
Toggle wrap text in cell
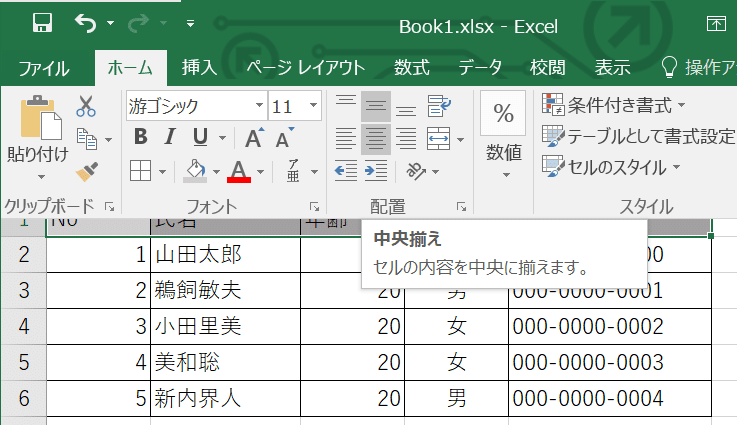pyautogui.click(x=439, y=106)
